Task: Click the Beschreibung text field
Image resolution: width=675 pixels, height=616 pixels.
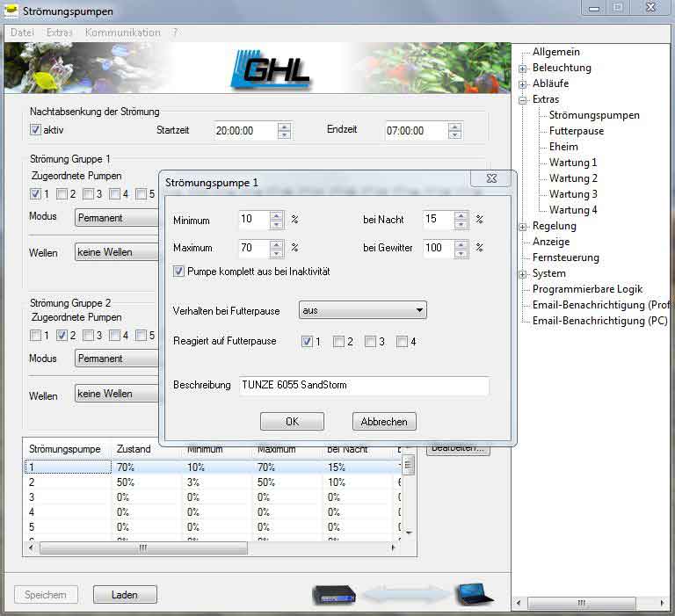Action: [362, 386]
